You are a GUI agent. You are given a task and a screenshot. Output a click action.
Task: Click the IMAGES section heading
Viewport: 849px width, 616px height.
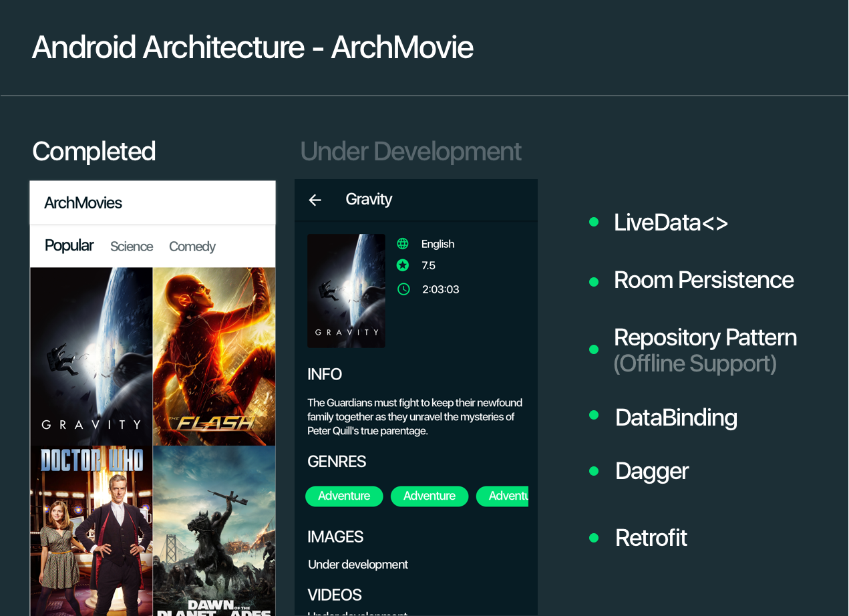click(x=335, y=537)
